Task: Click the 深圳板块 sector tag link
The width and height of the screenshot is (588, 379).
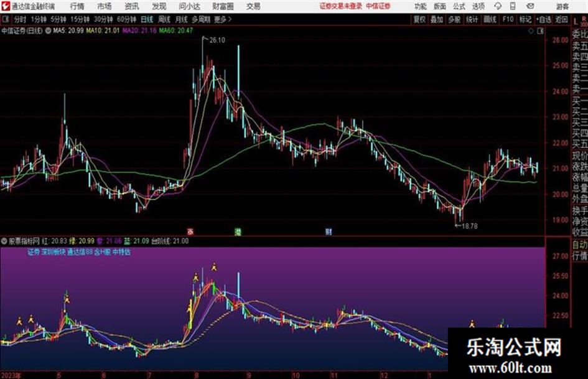Action: point(54,252)
